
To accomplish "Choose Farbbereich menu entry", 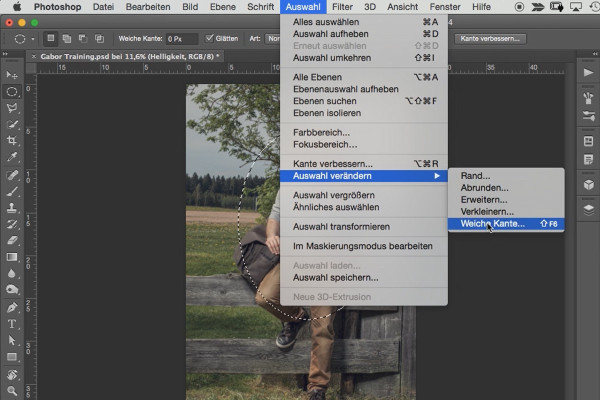I will [364, 132].
